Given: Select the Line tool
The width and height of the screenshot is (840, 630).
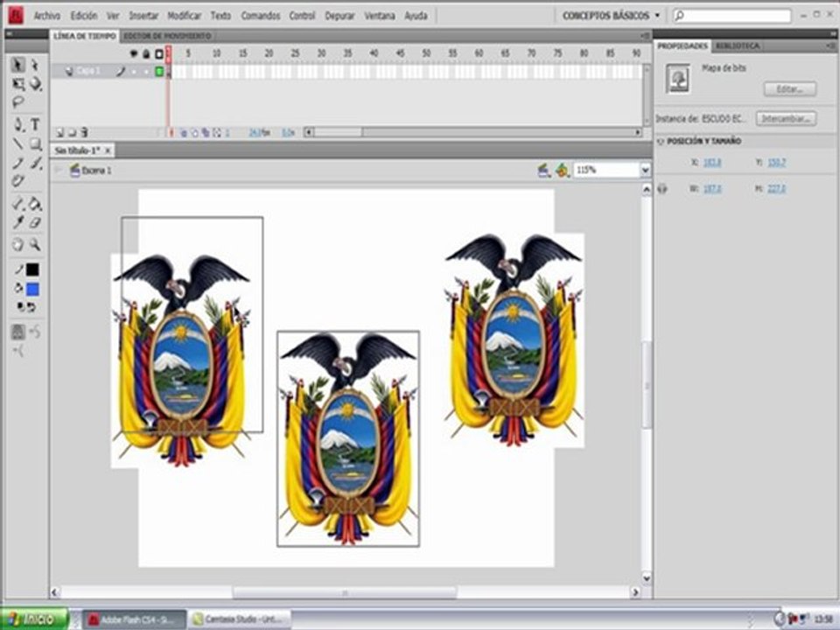Looking at the screenshot, I should (x=17, y=143).
